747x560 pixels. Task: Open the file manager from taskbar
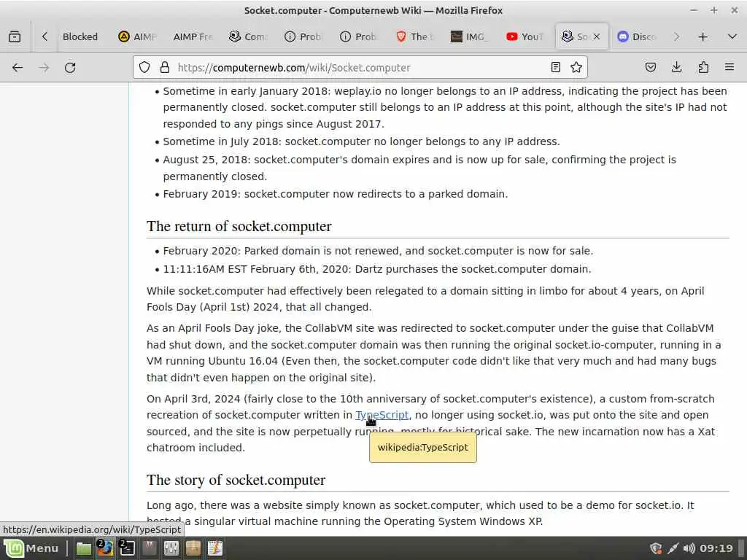coord(84,548)
